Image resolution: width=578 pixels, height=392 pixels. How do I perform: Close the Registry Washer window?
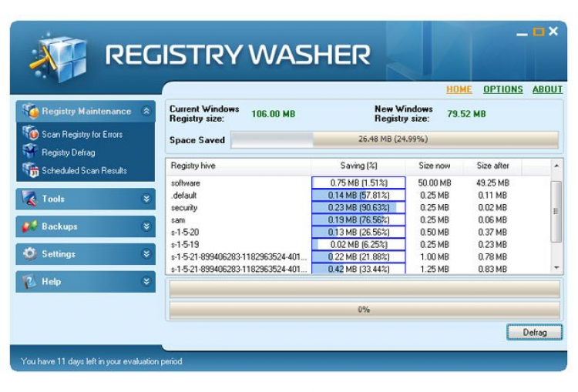coord(553,32)
